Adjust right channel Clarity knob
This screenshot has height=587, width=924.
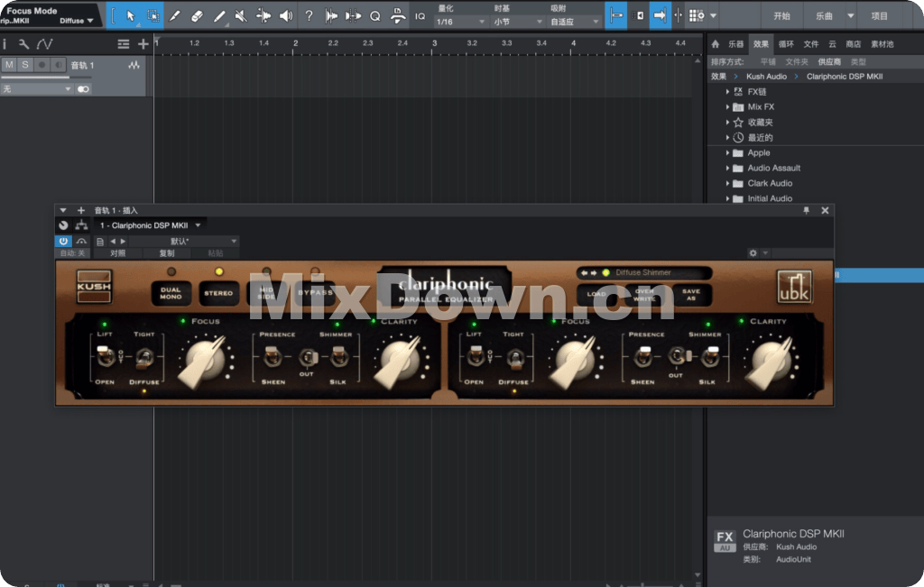pyautogui.click(x=770, y=360)
